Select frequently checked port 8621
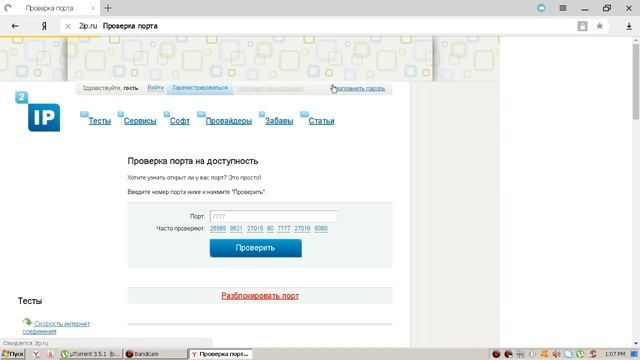This screenshot has width=640, height=360. [236, 229]
